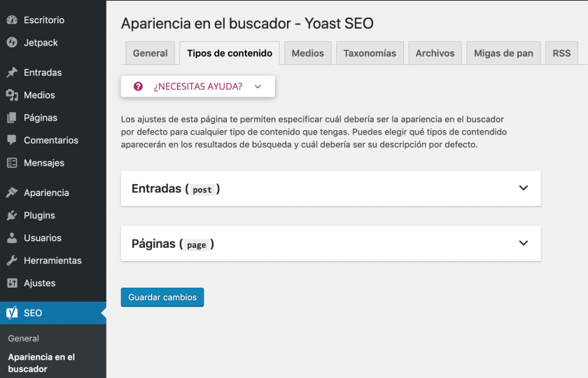Click the Ajustes settings menu item
This screenshot has width=588, height=378.
coord(39,283)
